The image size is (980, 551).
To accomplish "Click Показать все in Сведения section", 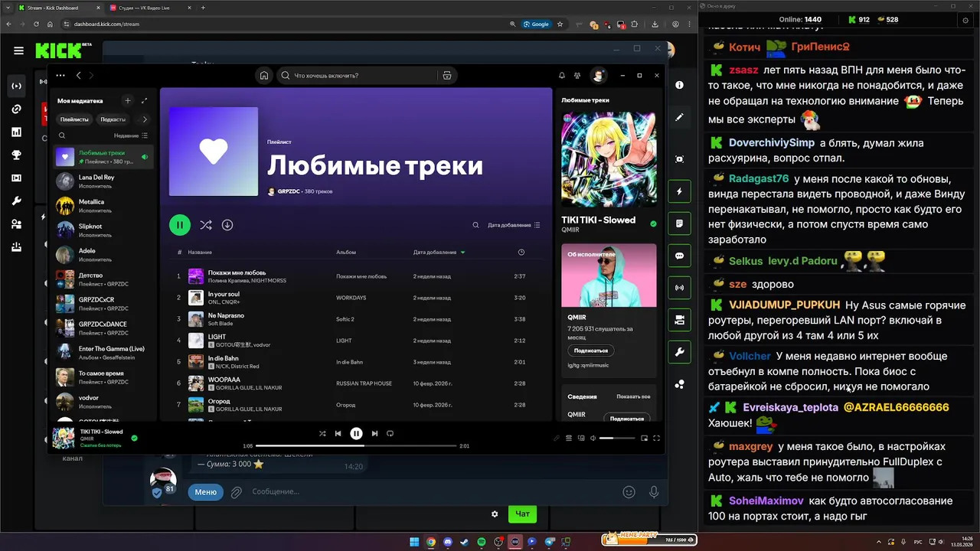I will point(633,396).
